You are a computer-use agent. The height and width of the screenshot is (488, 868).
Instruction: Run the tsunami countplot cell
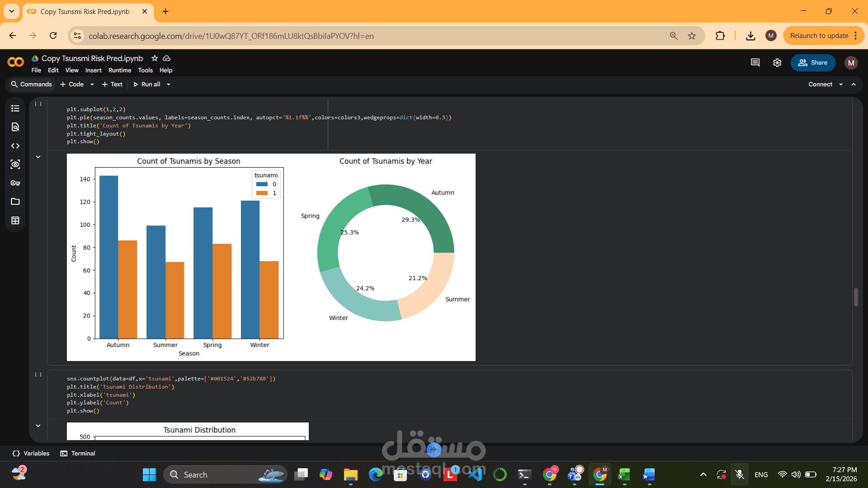pyautogui.click(x=38, y=375)
